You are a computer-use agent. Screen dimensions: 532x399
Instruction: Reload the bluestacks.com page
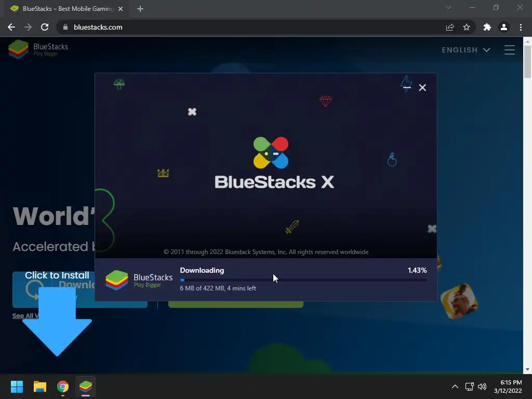[45, 27]
